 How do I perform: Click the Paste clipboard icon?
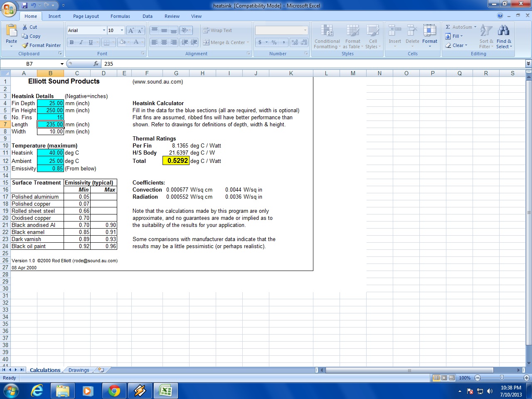[x=11, y=30]
